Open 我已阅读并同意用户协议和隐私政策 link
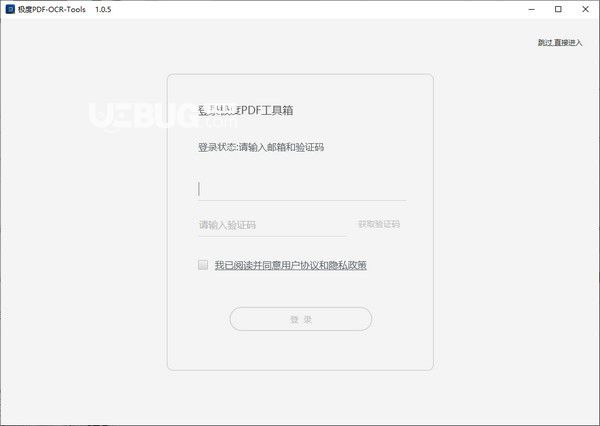 290,265
